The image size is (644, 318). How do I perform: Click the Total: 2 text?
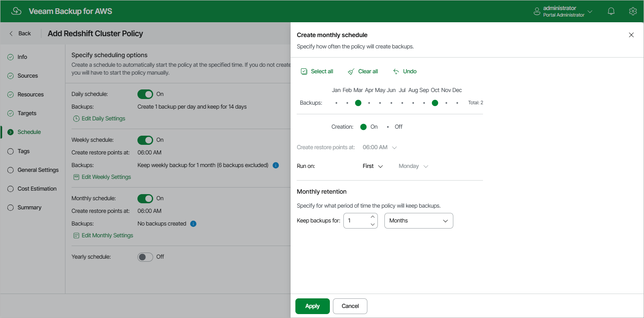(476, 103)
